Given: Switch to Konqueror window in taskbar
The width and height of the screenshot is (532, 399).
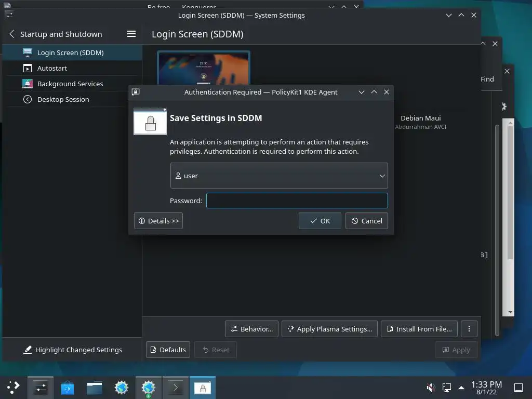Looking at the screenshot, I should tap(149, 388).
